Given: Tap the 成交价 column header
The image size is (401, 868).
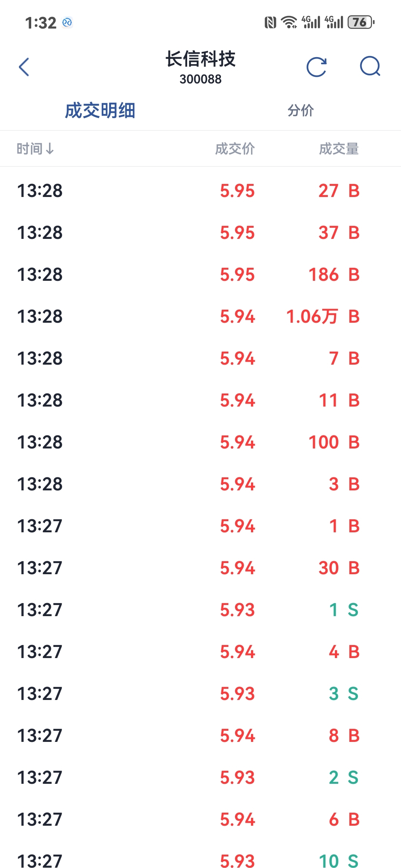Looking at the screenshot, I should (x=235, y=149).
